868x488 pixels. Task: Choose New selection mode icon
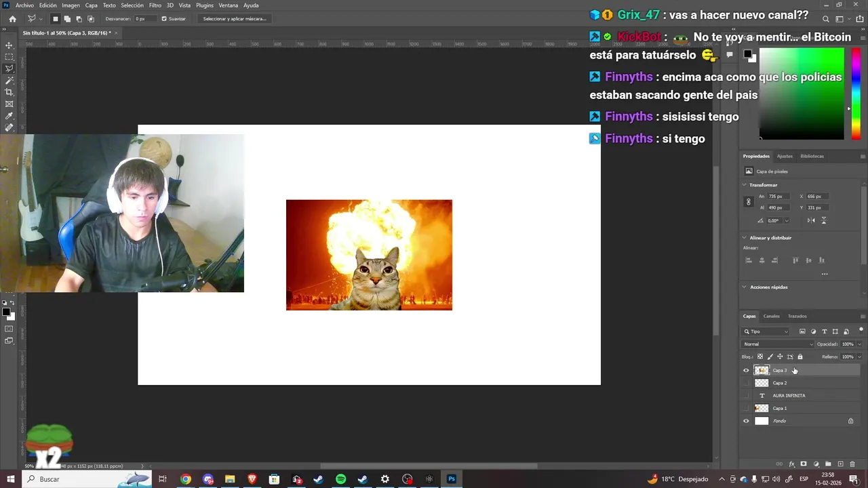56,19
